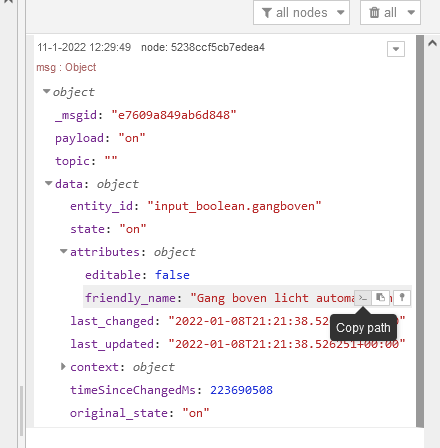Click the last_changed key

coord(112,321)
